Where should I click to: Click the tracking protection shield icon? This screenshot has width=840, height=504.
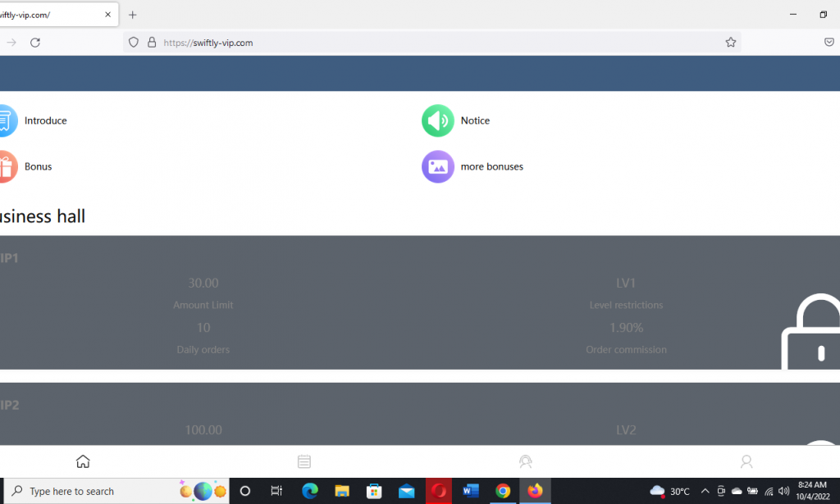tap(134, 43)
